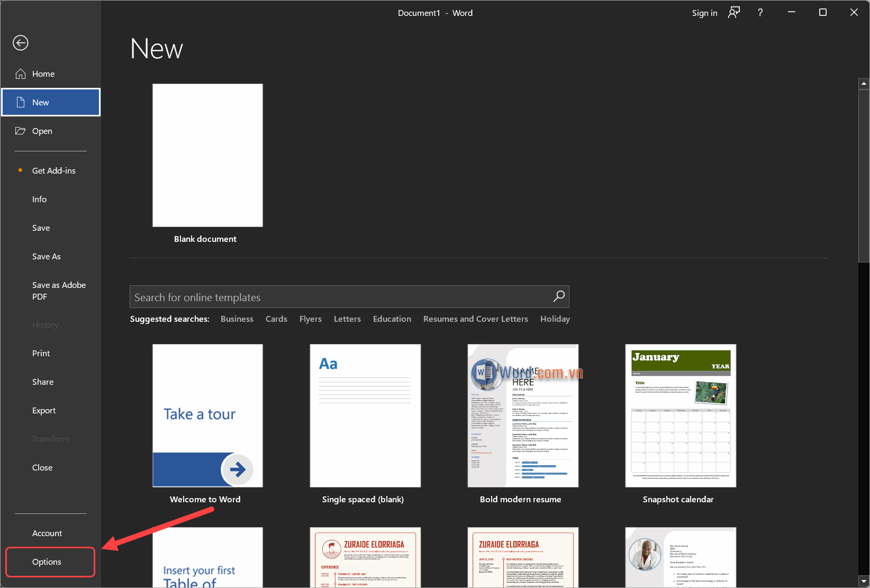Choose Save As in the sidebar
This screenshot has height=588, width=870.
pyautogui.click(x=51, y=257)
